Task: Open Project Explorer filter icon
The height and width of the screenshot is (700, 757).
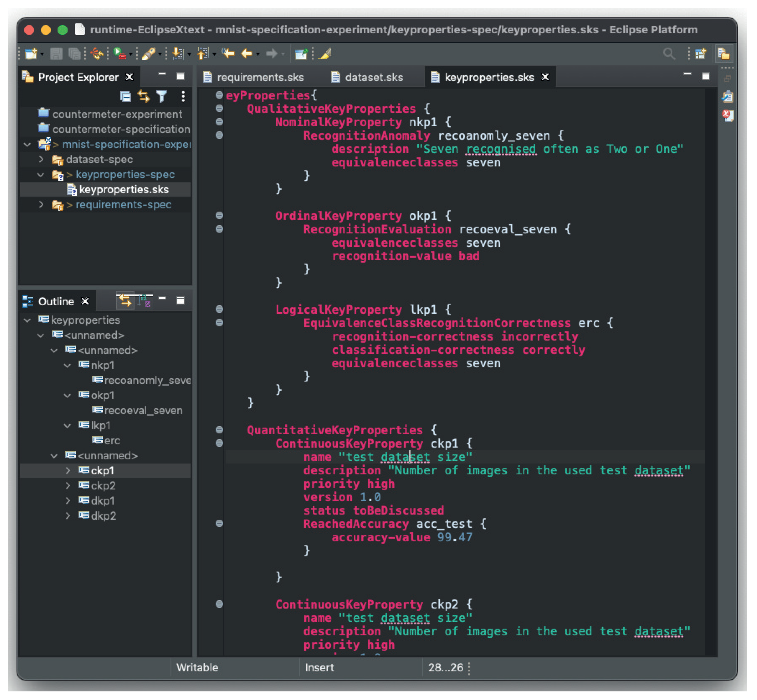Action: (162, 97)
